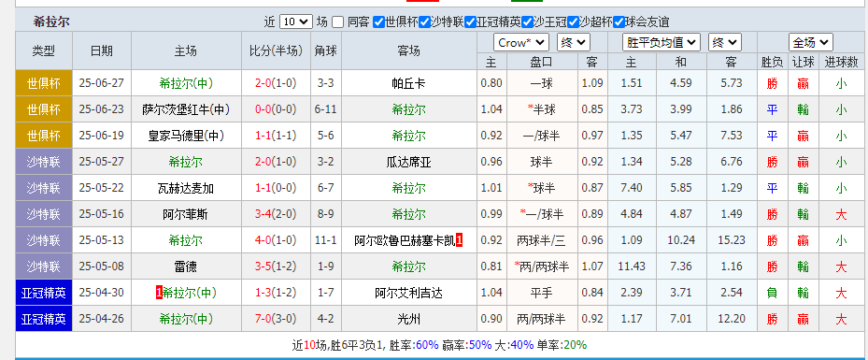868x360 pixels.
Task: Open the Crow* company dropdown
Action: tap(521, 43)
